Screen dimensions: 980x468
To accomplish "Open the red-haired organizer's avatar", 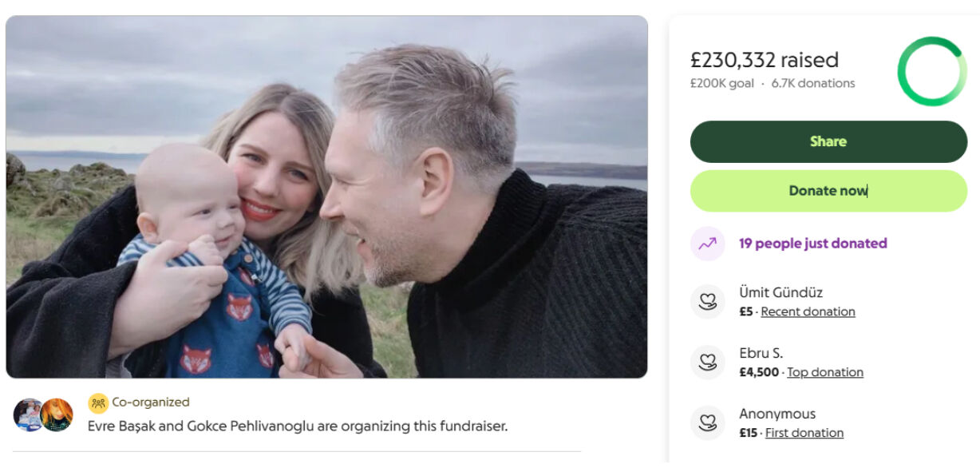I will [x=57, y=415].
